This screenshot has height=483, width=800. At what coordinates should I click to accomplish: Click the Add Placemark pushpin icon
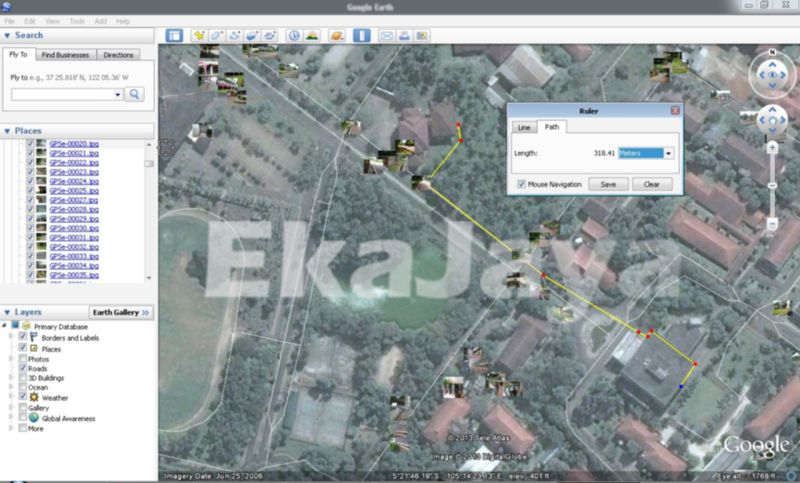coord(201,35)
